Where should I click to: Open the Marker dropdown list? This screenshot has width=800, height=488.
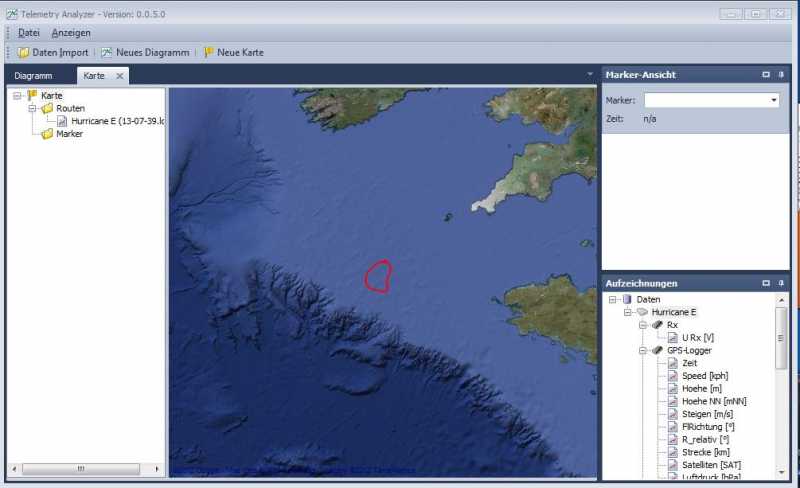[774, 100]
